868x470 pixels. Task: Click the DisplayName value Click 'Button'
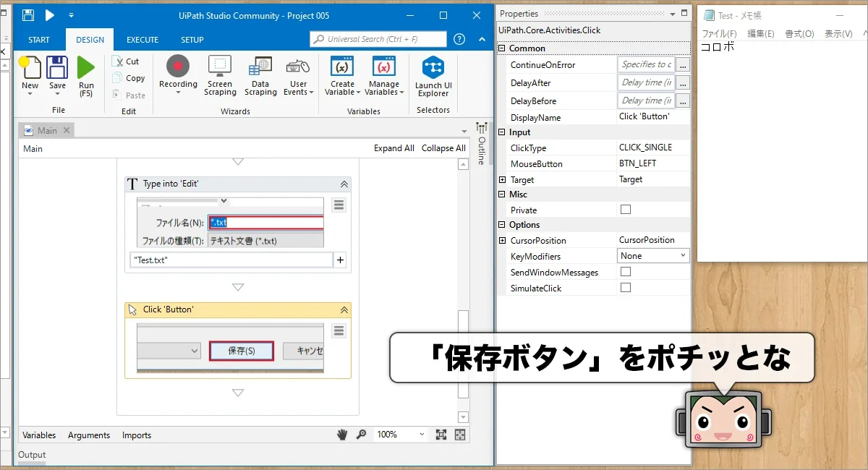[644, 116]
